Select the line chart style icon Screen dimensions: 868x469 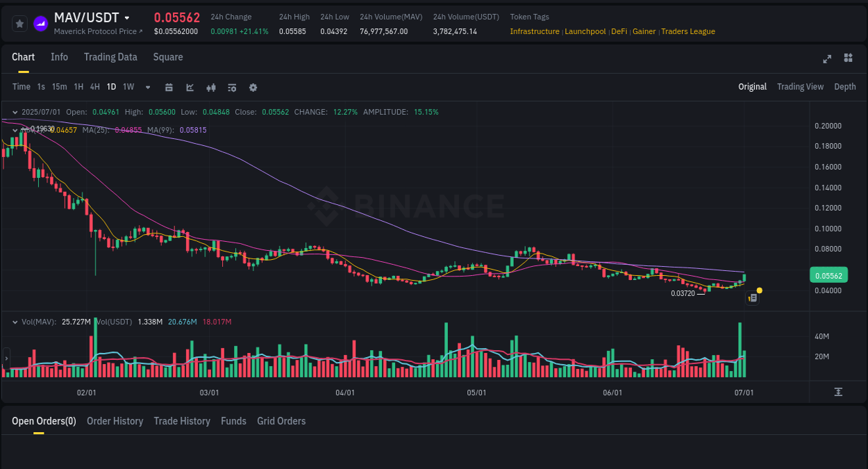pos(189,87)
